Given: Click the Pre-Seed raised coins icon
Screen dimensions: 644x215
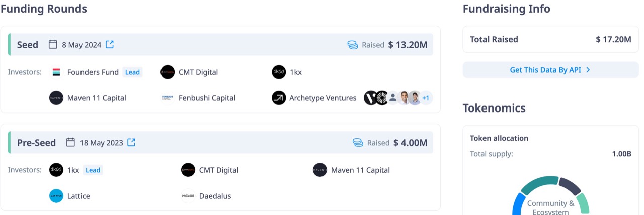Looking at the screenshot, I should click(x=358, y=143).
